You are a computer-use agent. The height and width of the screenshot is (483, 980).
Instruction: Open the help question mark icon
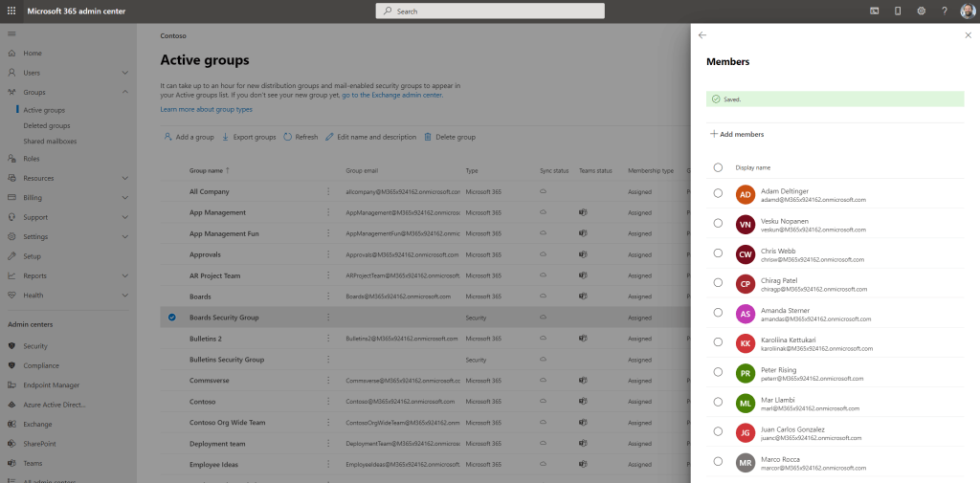(944, 11)
